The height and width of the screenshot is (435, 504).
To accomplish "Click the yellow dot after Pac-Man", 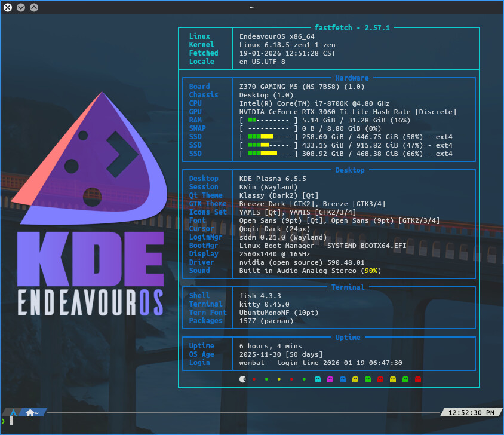I will (279, 379).
